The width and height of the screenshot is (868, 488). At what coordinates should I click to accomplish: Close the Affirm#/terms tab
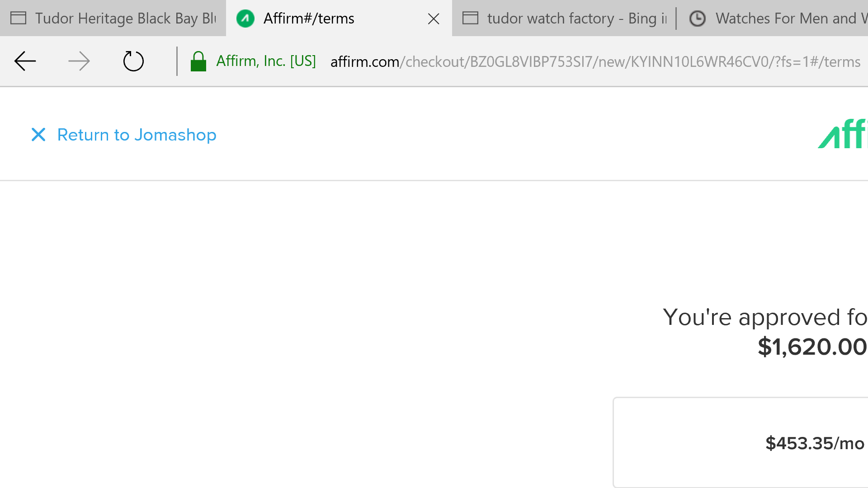434,19
